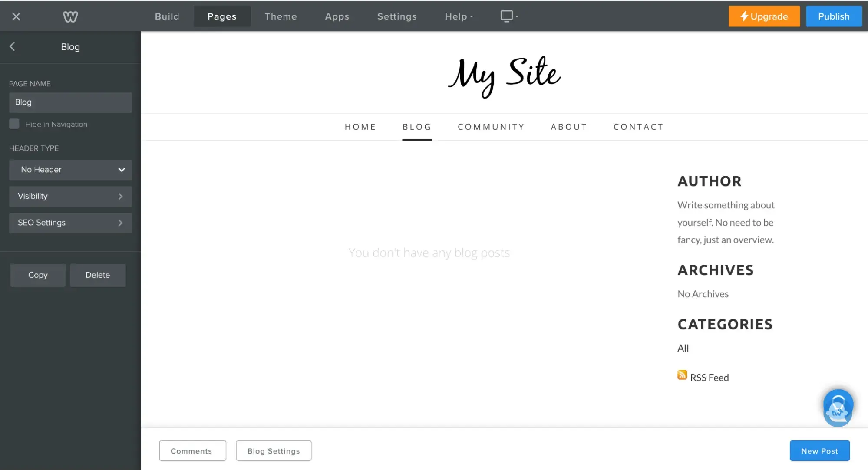Click the CATEGORIES heading
The image size is (868, 470).
tap(725, 325)
